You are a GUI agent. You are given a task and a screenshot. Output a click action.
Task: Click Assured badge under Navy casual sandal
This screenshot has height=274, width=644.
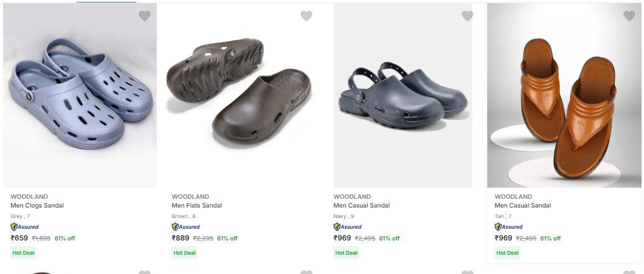click(x=348, y=227)
